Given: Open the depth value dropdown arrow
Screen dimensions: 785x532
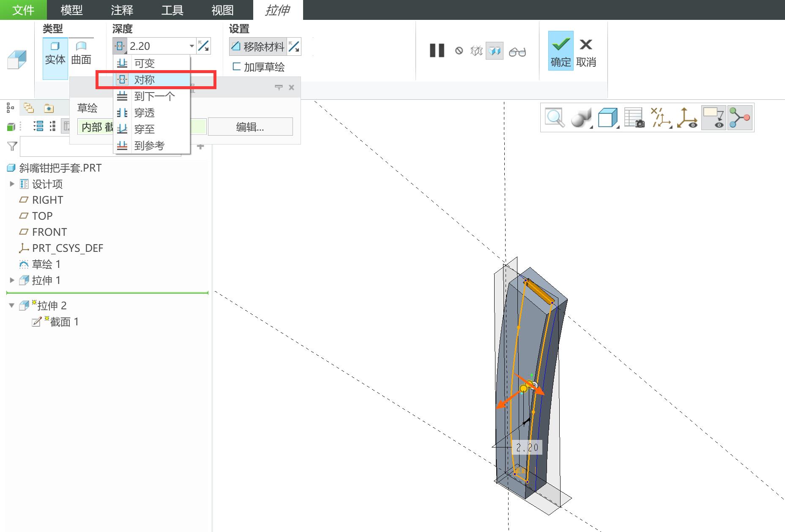Looking at the screenshot, I should point(191,46).
